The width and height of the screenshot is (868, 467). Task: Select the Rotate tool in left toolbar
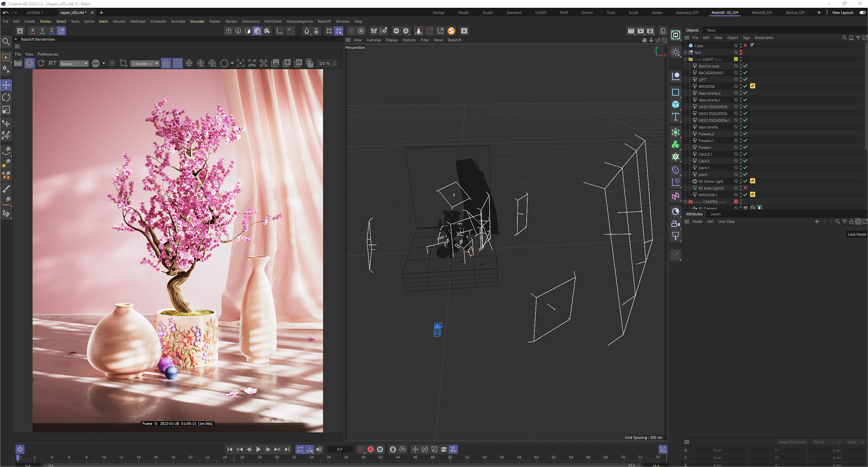point(6,98)
